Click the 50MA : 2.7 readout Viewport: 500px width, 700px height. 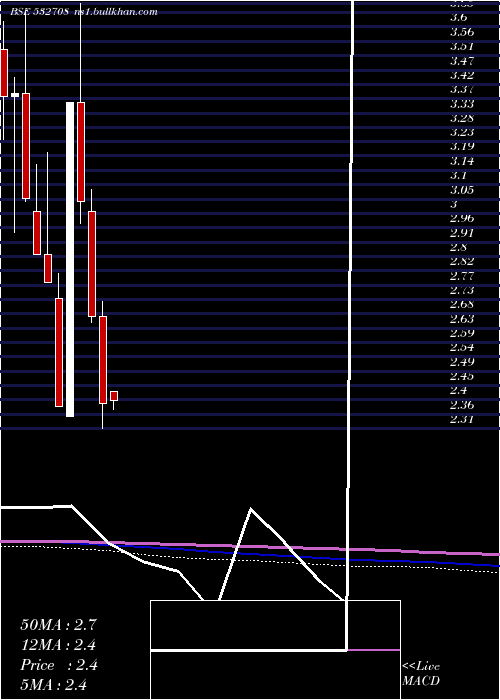pyautogui.click(x=58, y=625)
